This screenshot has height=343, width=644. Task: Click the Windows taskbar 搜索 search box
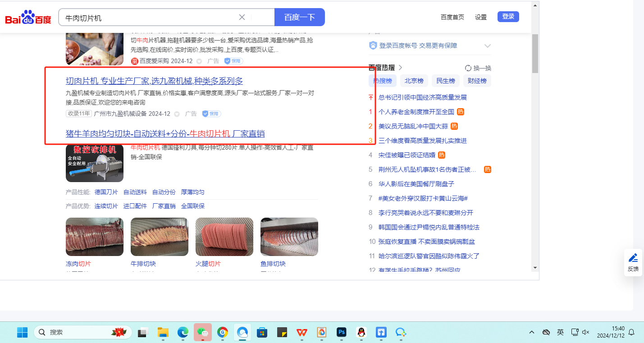pyautogui.click(x=83, y=333)
